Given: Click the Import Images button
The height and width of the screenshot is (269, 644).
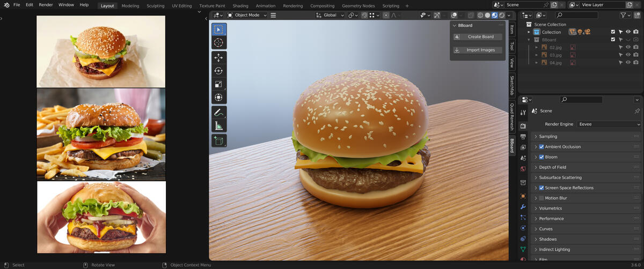Looking at the screenshot, I should point(478,50).
